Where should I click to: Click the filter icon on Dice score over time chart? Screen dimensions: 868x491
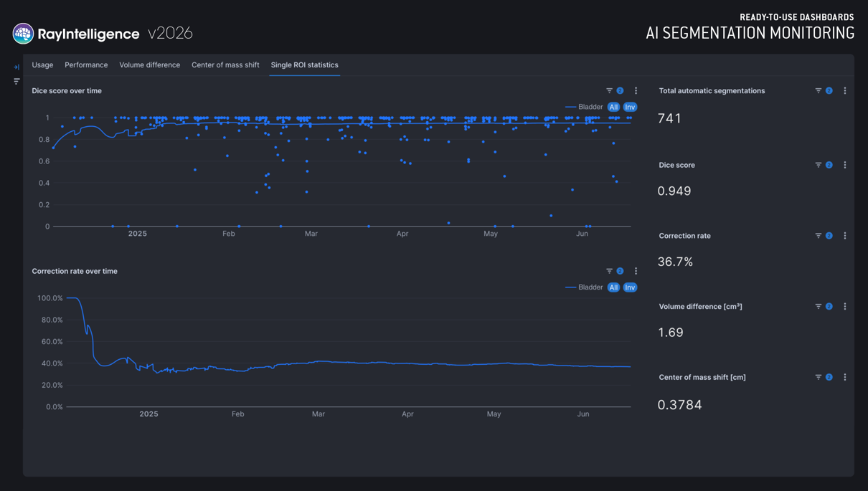[x=609, y=91]
